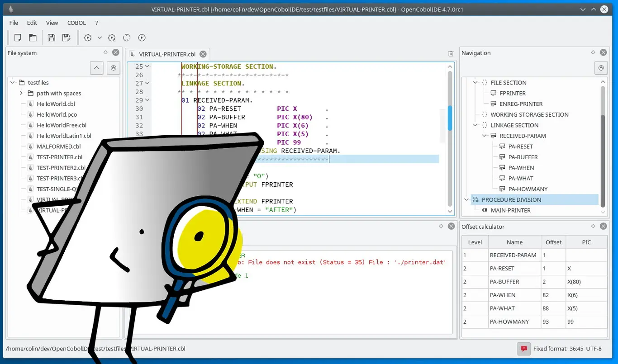
Task: Toggle the lock button in Navigation panel
Action: click(x=601, y=68)
